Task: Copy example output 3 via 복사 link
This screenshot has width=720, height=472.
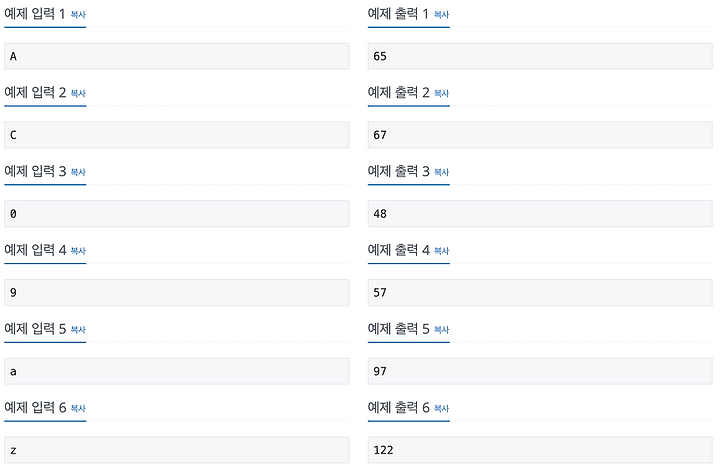Action: (x=441, y=172)
